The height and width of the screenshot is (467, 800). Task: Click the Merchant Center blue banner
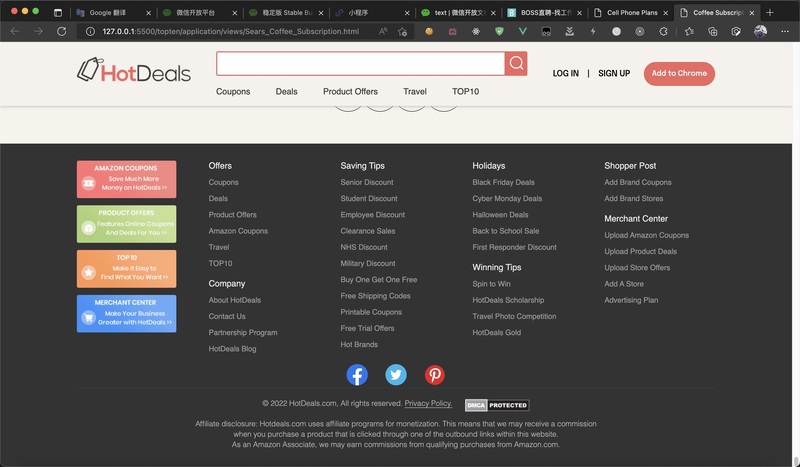click(x=127, y=313)
